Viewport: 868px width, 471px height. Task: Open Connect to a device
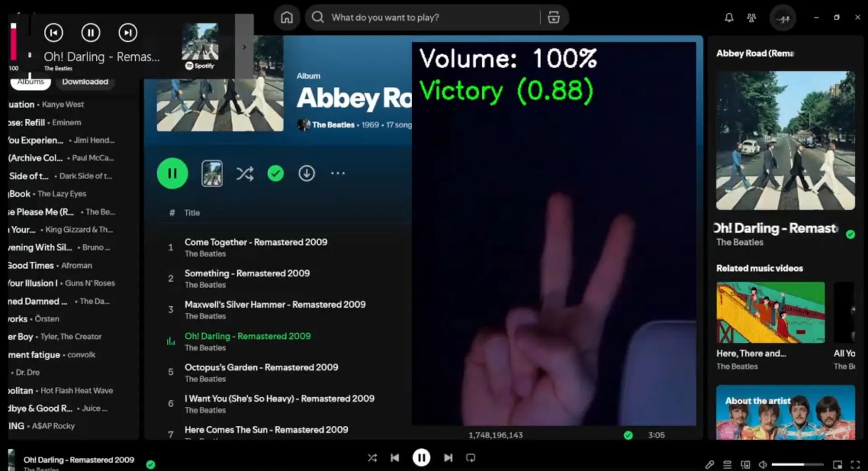745,465
